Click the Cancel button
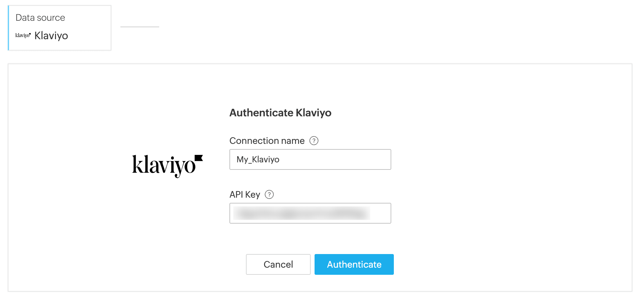The image size is (644, 302). (x=278, y=264)
